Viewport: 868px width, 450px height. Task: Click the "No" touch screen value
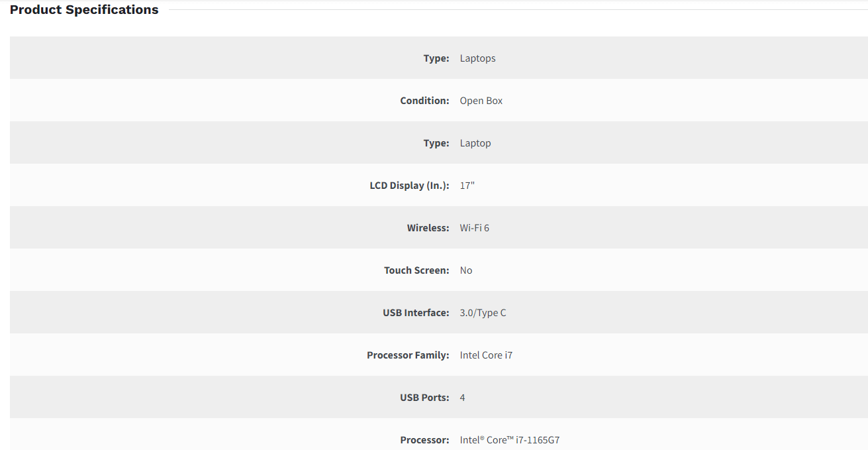466,270
